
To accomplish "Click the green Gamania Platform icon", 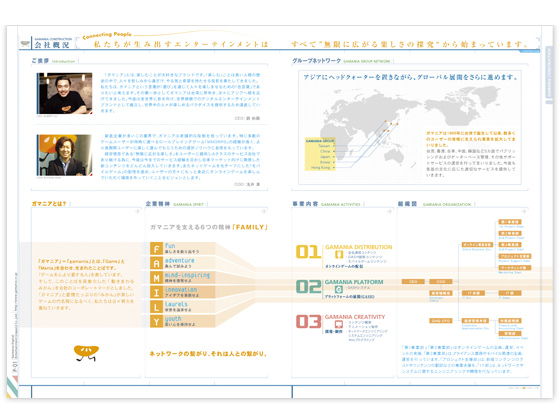I will (339, 289).
